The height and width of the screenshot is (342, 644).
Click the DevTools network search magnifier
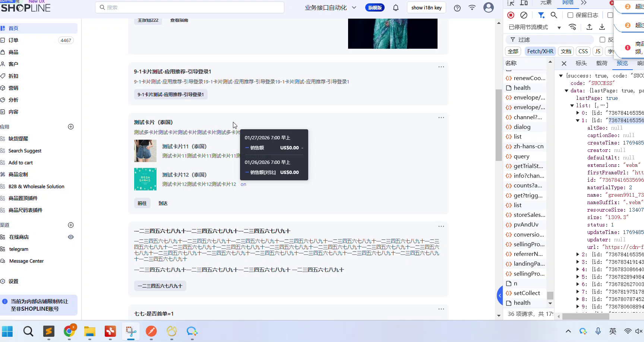pos(554,15)
